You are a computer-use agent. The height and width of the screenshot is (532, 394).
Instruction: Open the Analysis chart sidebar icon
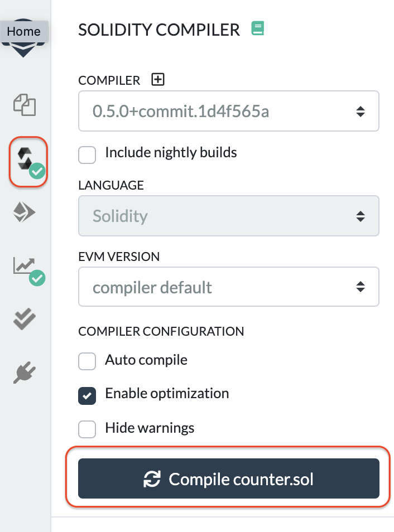pos(26,267)
